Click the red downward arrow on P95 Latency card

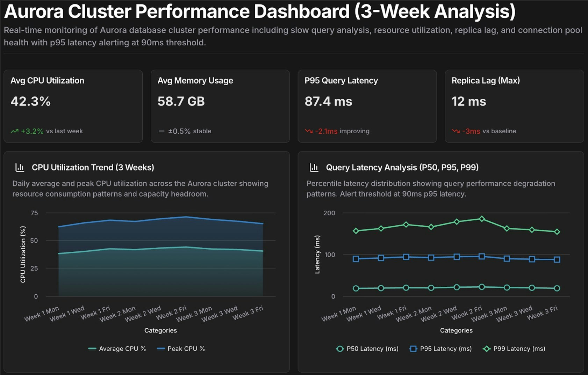pyautogui.click(x=309, y=131)
